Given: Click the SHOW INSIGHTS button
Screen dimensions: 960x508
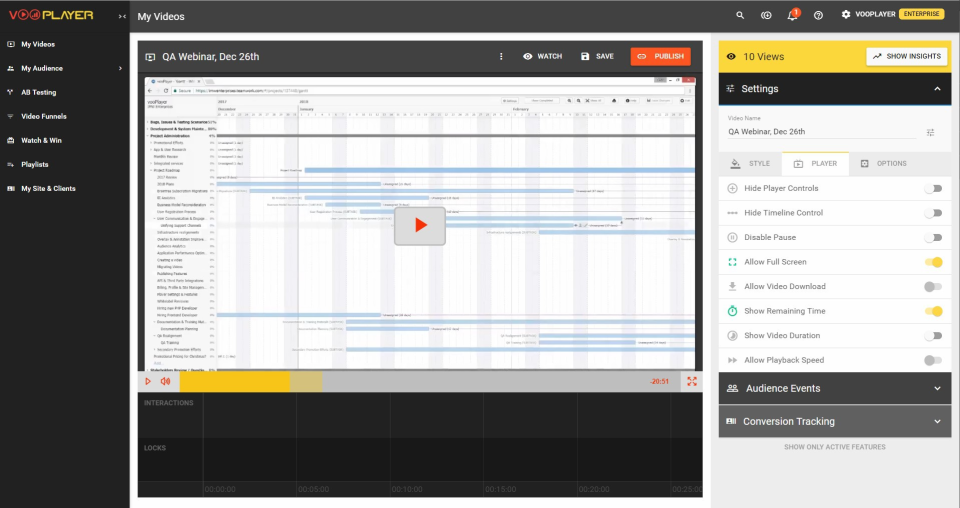Looking at the screenshot, I should point(907,56).
